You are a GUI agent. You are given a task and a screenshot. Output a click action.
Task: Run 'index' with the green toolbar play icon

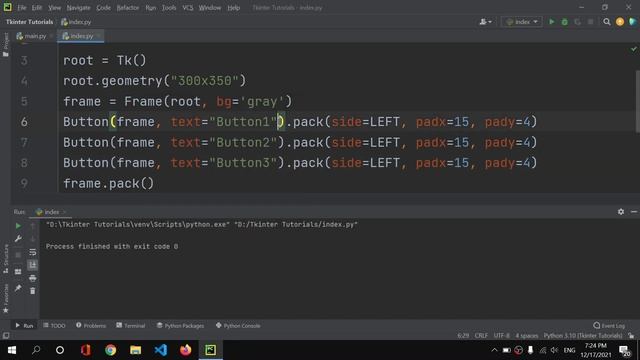coord(551,22)
